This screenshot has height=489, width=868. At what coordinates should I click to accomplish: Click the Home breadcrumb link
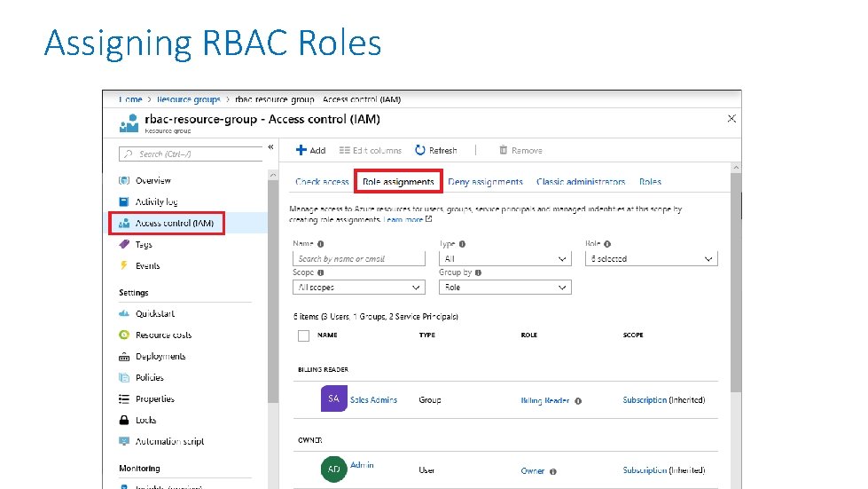tap(130, 99)
